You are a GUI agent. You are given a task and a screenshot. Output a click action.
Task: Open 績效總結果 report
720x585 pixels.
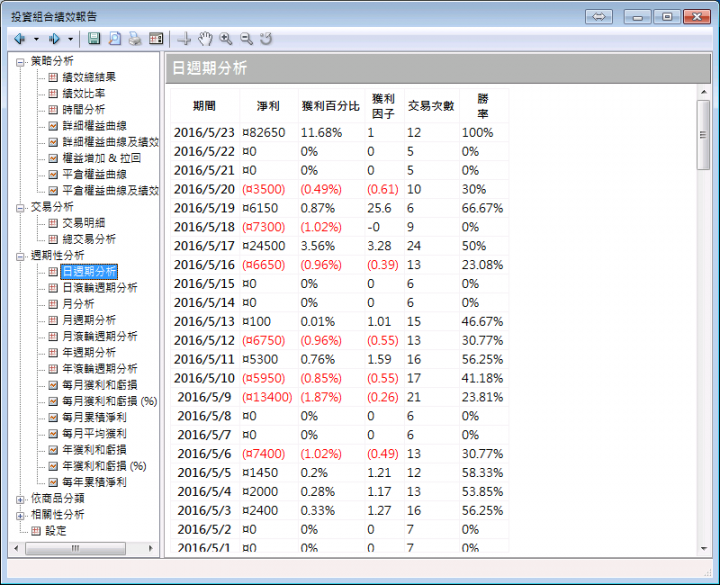(x=89, y=77)
